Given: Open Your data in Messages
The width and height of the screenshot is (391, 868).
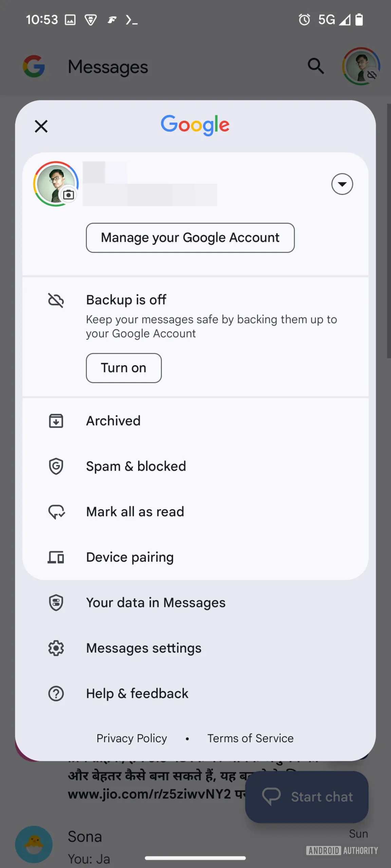Looking at the screenshot, I should 155,603.
